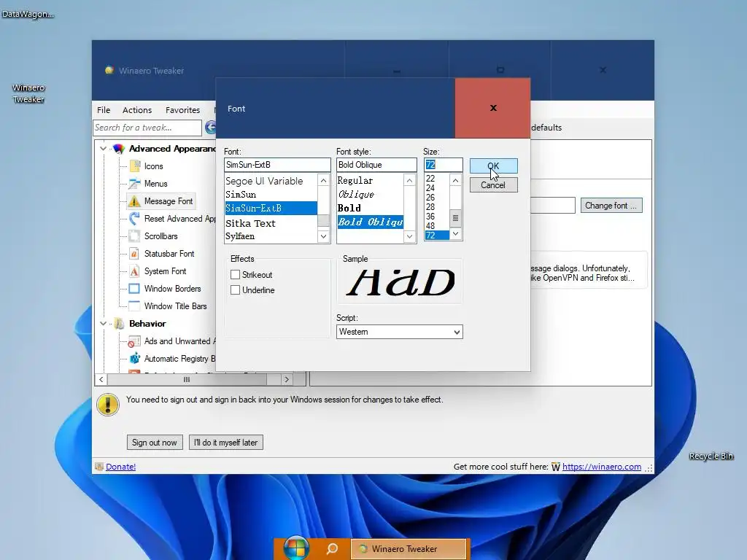The height and width of the screenshot is (560, 747).
Task: Click the Scrollbars tree item icon
Action: [135, 236]
